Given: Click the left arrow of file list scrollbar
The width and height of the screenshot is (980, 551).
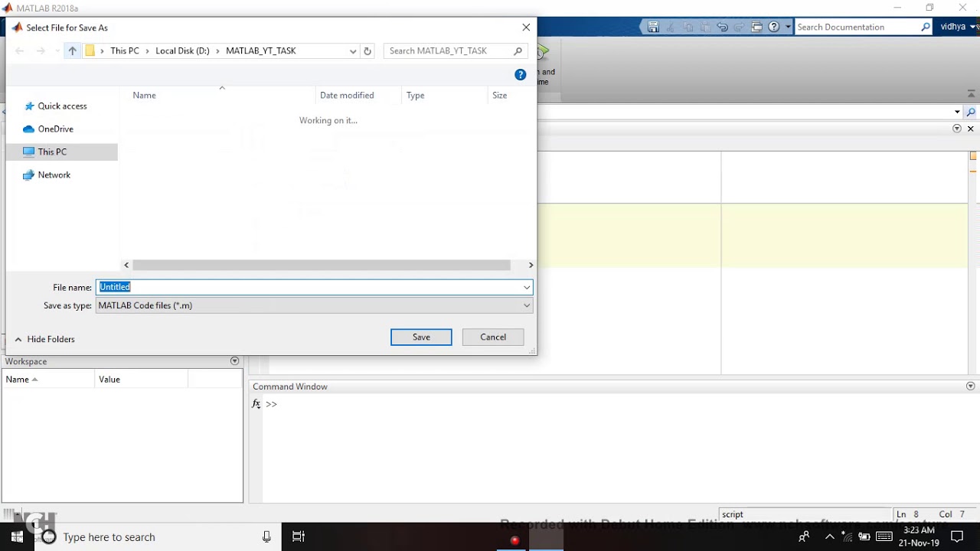Looking at the screenshot, I should click(x=126, y=265).
